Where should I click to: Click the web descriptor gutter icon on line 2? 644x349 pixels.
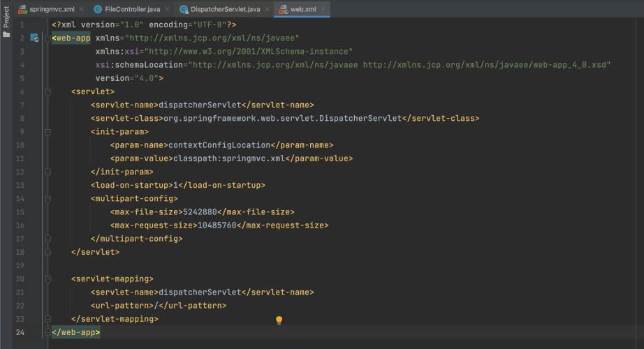[34, 38]
